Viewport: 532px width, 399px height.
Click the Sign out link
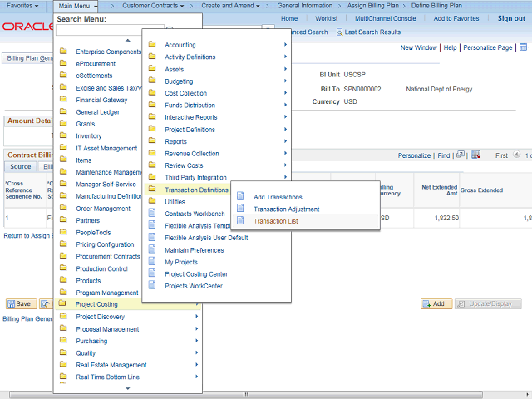[x=510, y=18]
